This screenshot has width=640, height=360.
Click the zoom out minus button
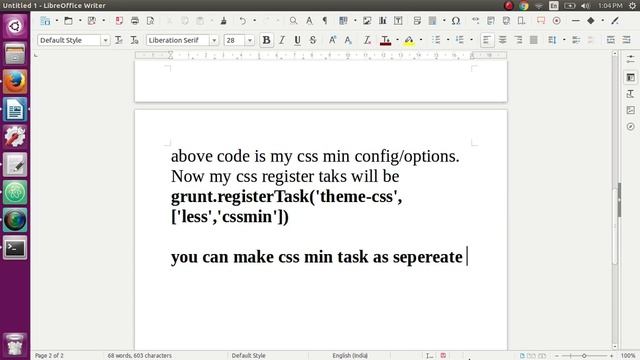[557, 356]
